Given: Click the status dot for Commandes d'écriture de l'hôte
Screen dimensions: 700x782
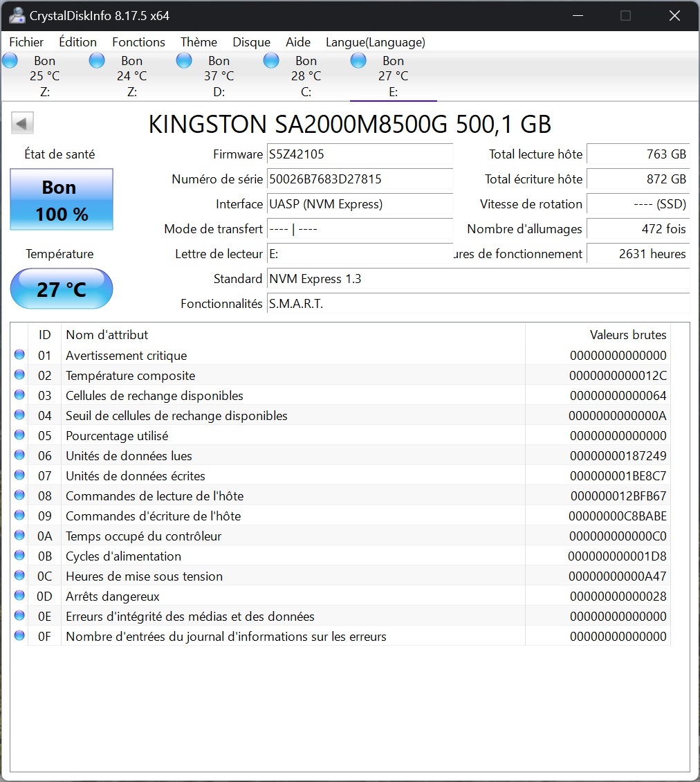Looking at the screenshot, I should [19, 515].
